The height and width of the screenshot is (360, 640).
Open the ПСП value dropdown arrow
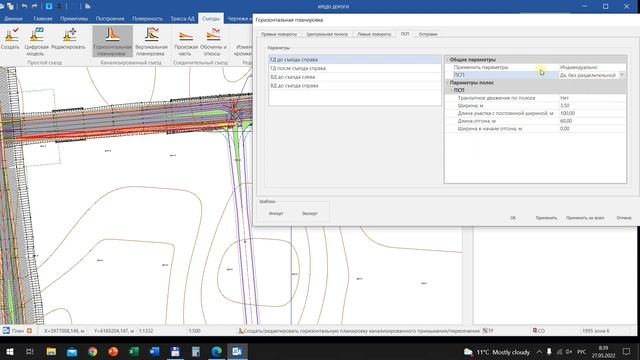pyautogui.click(x=622, y=75)
